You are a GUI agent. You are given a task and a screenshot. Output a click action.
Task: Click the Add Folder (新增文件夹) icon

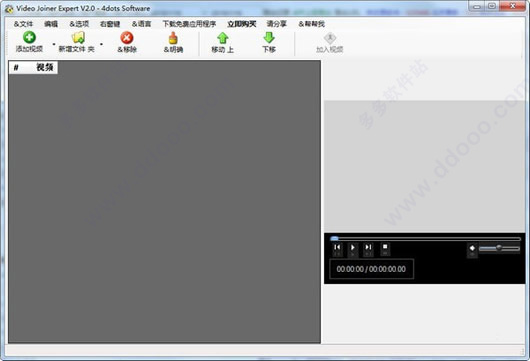pyautogui.click(x=78, y=37)
